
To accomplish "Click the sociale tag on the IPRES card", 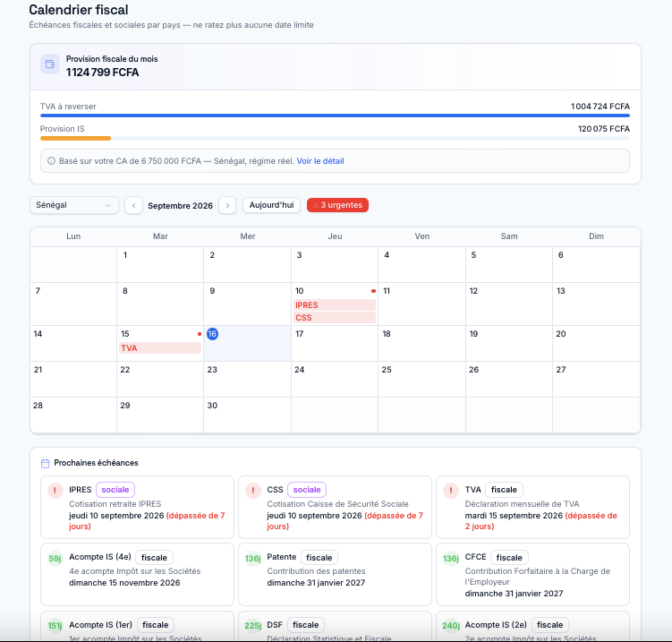I will tap(115, 489).
